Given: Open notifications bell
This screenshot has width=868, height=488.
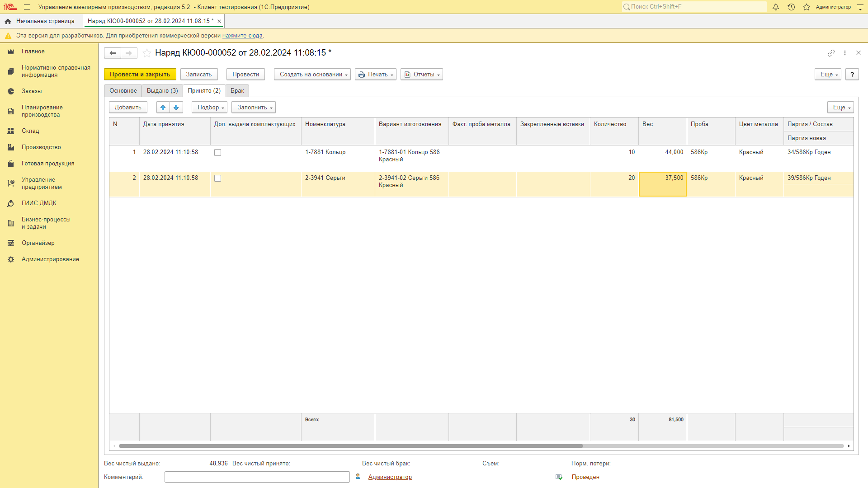Looking at the screenshot, I should 776,7.
